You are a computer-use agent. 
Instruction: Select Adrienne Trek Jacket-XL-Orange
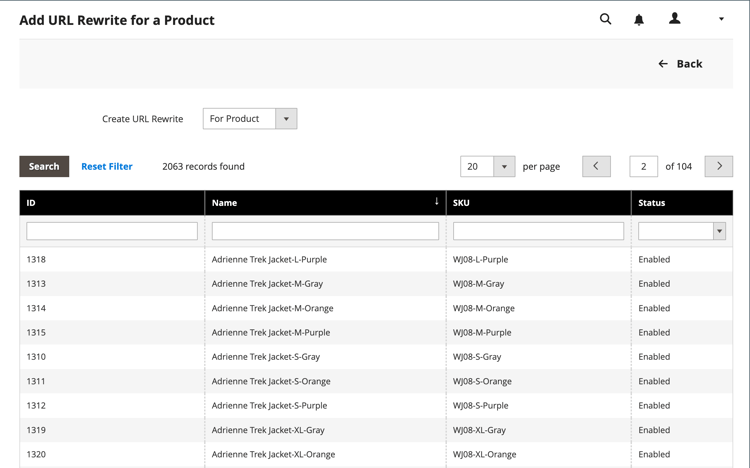click(x=273, y=455)
